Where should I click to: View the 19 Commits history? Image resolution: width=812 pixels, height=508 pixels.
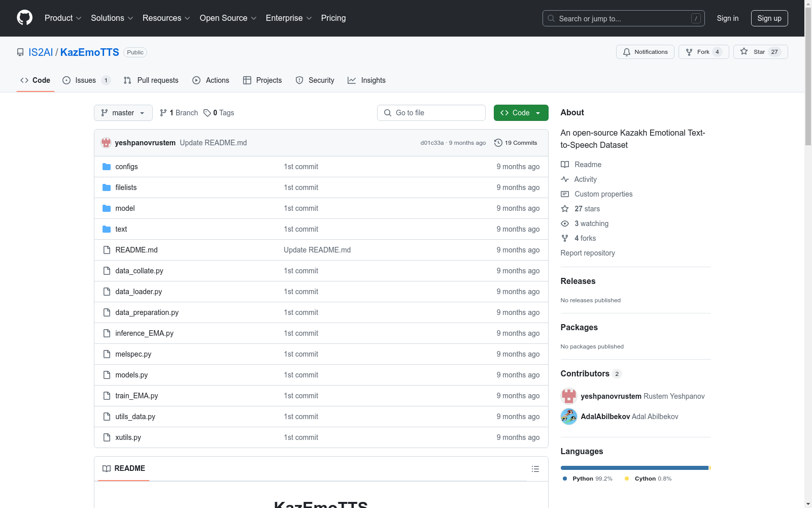pos(516,143)
